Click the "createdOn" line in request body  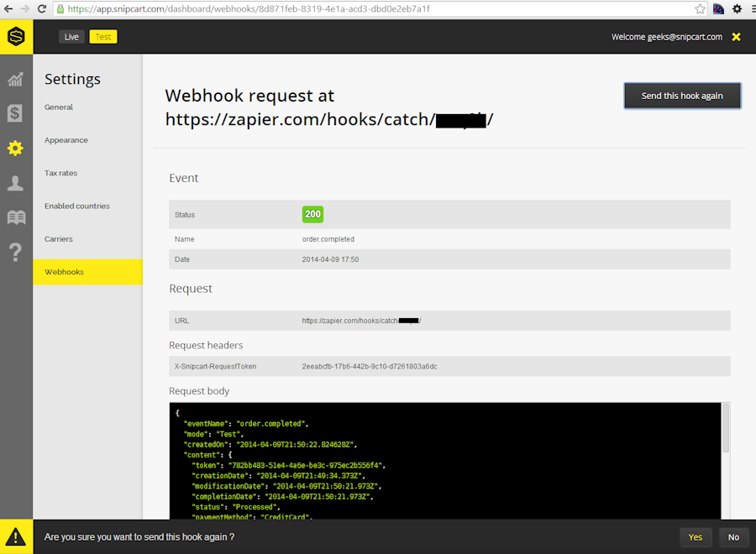pyautogui.click(x=270, y=445)
